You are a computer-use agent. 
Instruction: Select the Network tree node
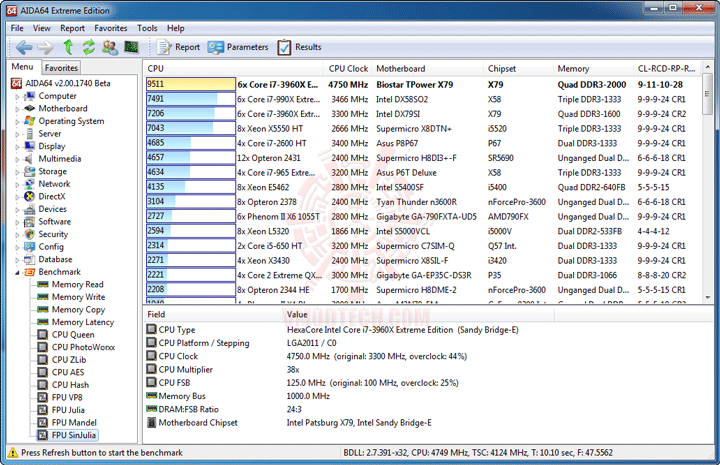tap(54, 184)
